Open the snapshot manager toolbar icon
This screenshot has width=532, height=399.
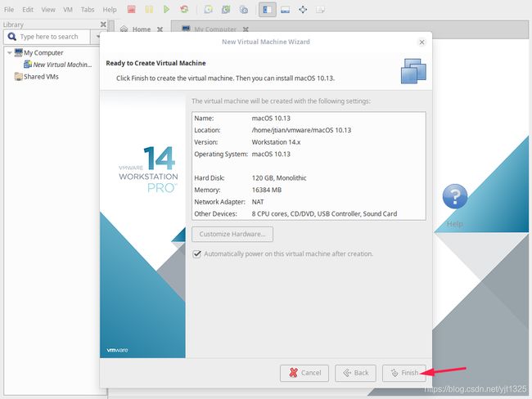tap(244, 10)
